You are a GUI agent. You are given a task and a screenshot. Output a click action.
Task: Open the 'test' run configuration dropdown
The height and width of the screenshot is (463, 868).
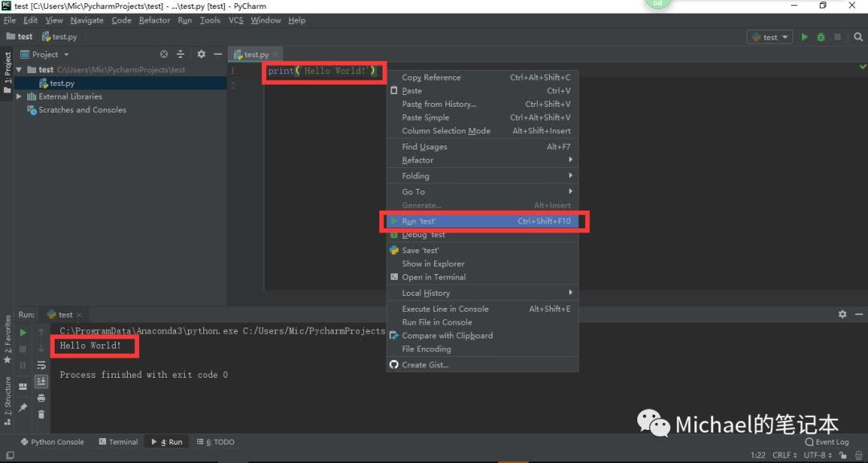click(x=769, y=37)
